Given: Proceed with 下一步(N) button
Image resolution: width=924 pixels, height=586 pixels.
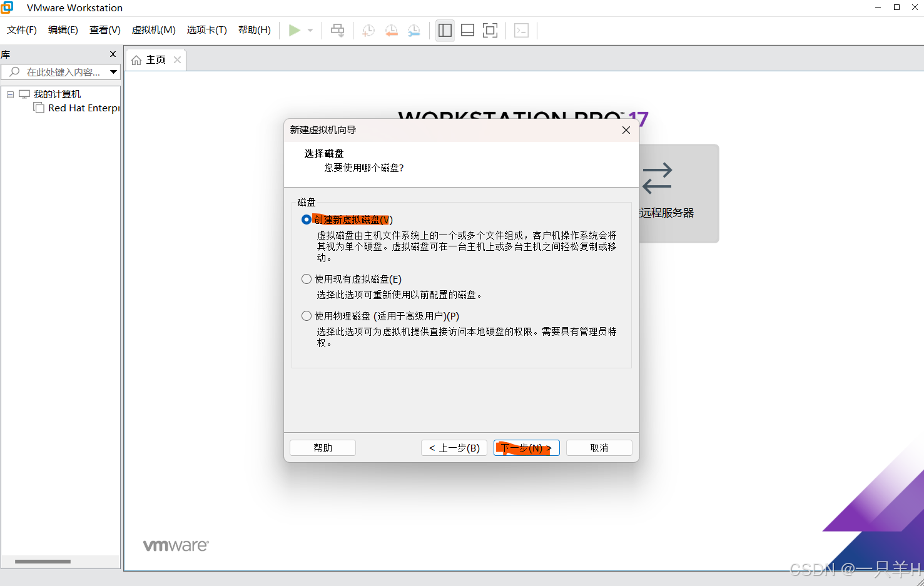Looking at the screenshot, I should 527,448.
